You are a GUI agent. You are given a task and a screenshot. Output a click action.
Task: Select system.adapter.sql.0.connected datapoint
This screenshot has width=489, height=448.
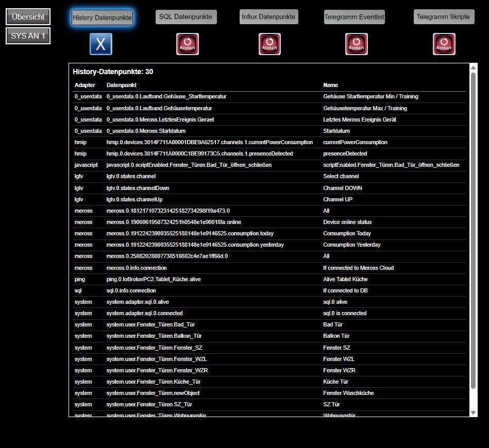tap(144, 313)
